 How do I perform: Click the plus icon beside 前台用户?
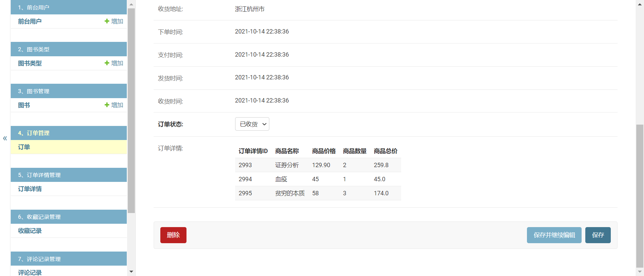point(107,21)
